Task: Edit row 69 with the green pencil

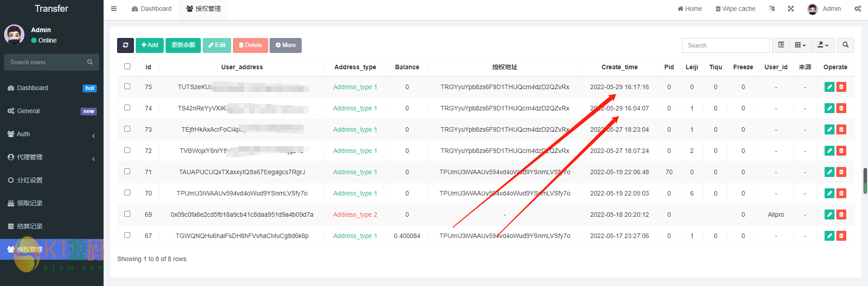Action: (x=829, y=214)
